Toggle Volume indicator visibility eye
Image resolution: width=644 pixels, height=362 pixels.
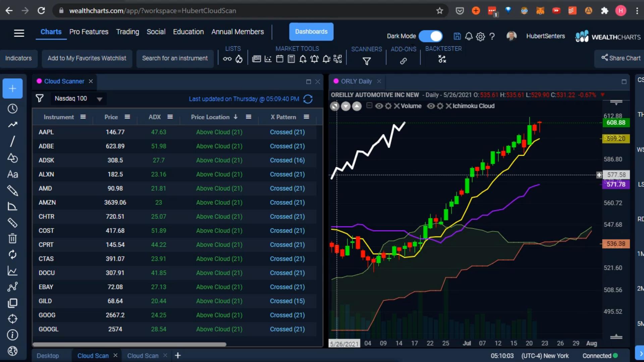[379, 106]
